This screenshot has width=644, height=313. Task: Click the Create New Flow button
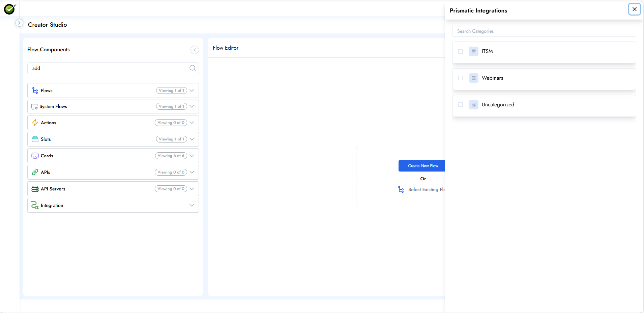coord(422,165)
